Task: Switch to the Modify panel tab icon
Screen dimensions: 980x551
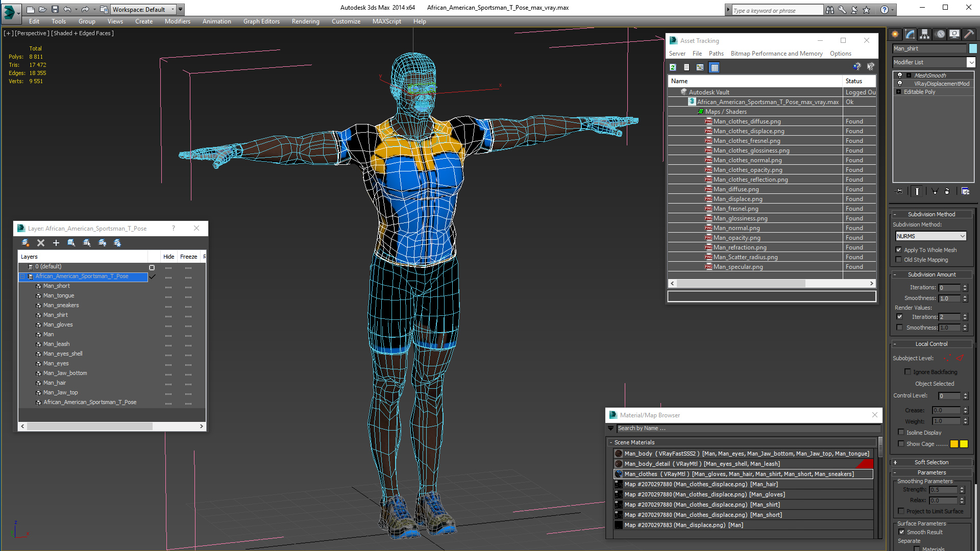Action: 910,34
